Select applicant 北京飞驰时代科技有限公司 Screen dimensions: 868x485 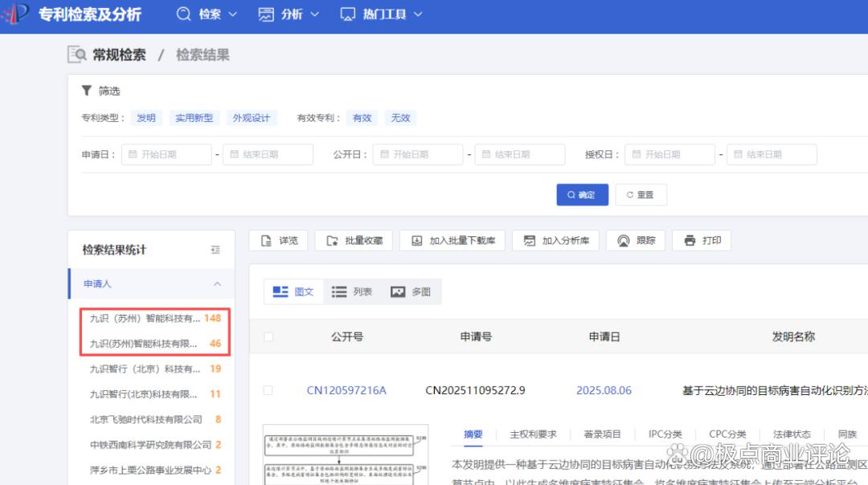tap(155, 419)
